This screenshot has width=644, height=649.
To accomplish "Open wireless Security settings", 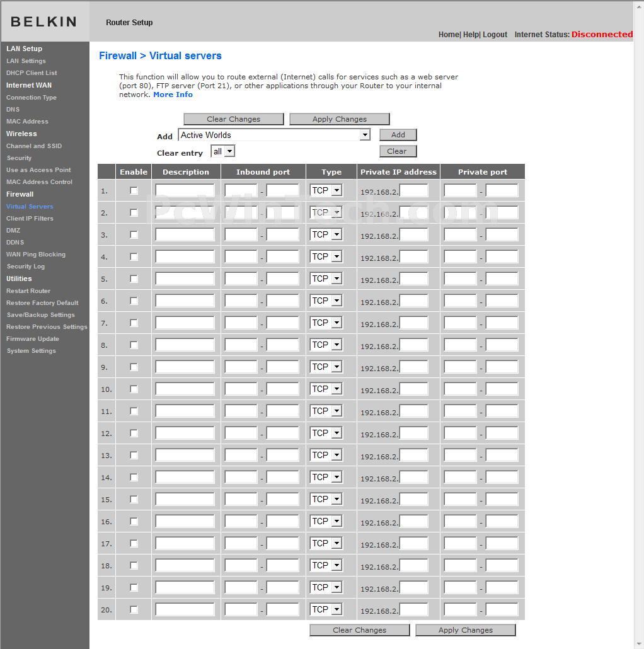I will click(x=19, y=158).
